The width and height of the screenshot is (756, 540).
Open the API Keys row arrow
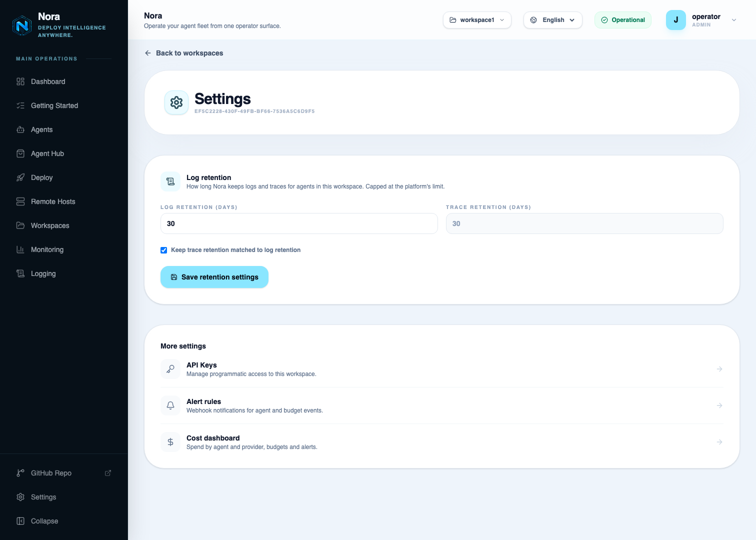(x=719, y=369)
